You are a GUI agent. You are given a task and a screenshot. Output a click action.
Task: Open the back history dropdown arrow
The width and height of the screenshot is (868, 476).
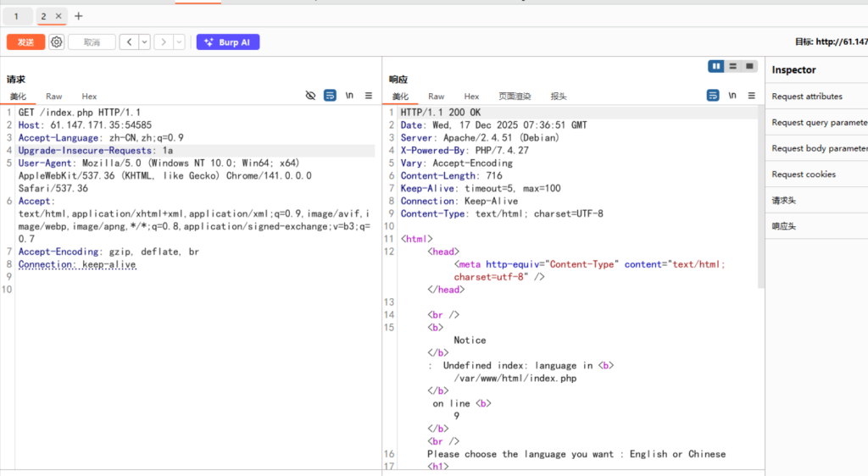point(144,42)
